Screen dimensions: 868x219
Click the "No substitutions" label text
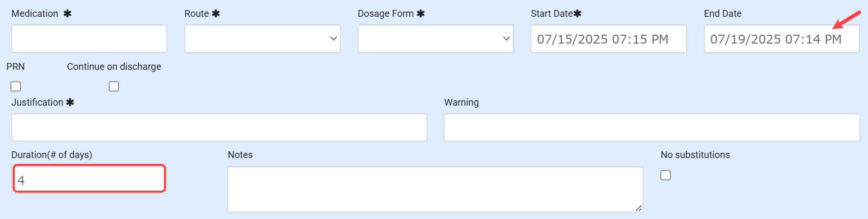point(695,155)
